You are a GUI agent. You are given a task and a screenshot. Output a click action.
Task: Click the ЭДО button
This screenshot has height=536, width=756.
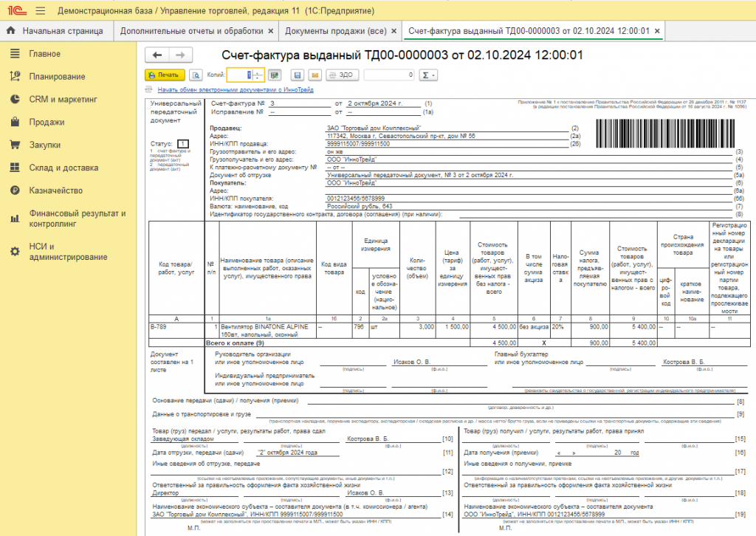coord(342,75)
